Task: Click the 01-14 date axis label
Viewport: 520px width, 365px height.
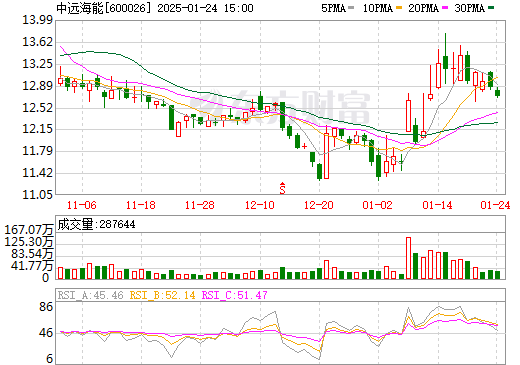Action: (x=437, y=205)
